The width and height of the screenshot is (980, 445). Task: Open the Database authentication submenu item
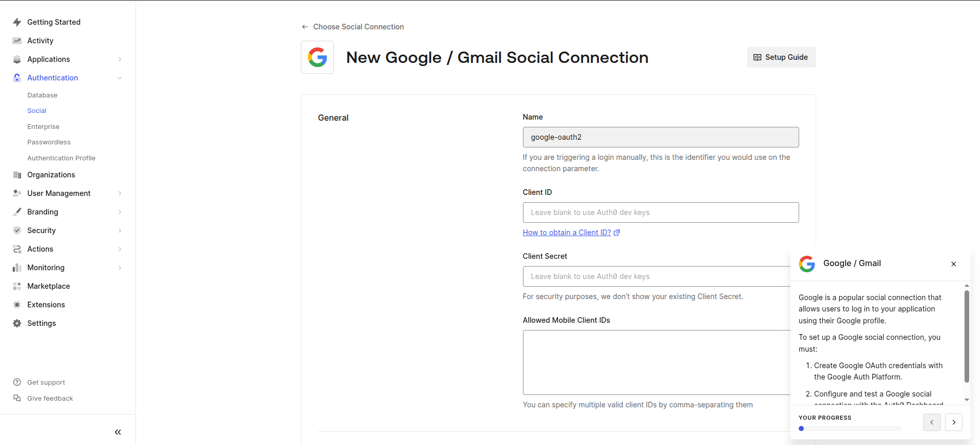tap(42, 95)
